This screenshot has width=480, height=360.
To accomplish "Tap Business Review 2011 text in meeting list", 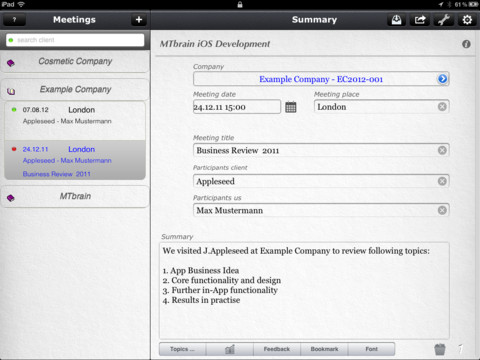I will pos(57,174).
